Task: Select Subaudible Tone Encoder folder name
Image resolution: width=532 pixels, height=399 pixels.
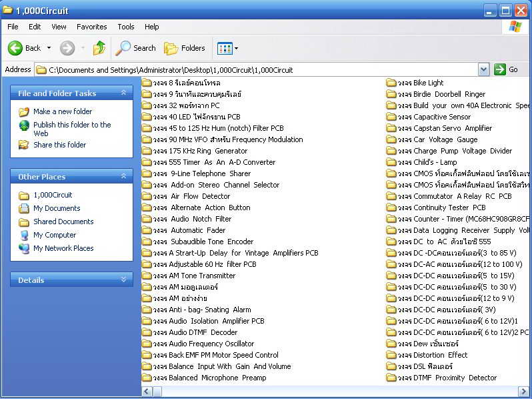Action: click(203, 242)
